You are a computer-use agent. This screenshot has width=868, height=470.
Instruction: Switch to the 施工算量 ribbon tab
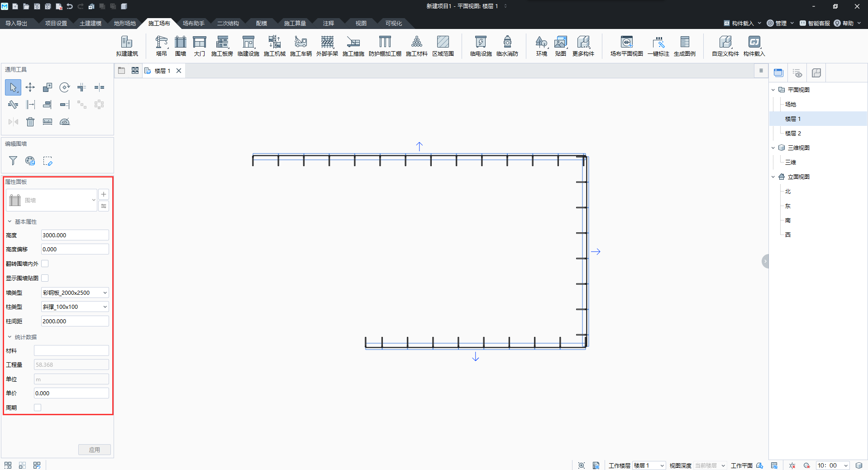click(x=295, y=23)
